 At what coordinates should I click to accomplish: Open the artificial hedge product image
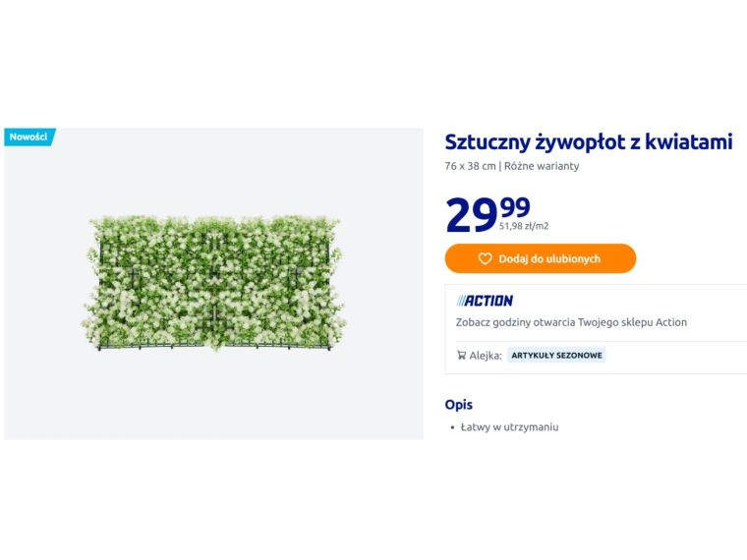click(x=214, y=283)
